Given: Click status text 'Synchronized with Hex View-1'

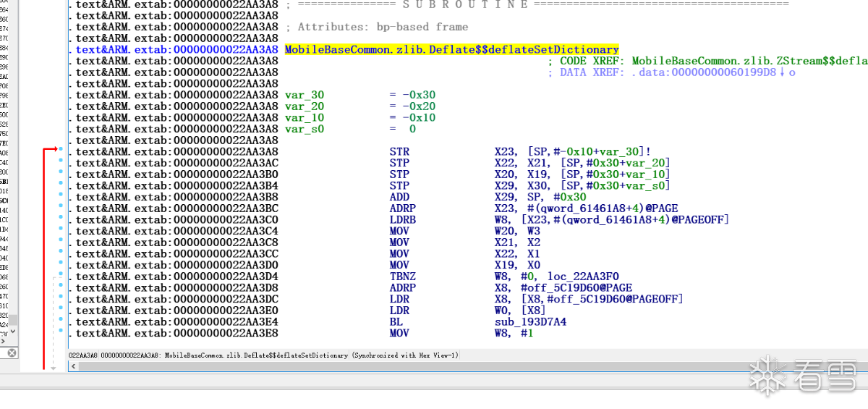Looking at the screenshot, I should pyautogui.click(x=405, y=355).
